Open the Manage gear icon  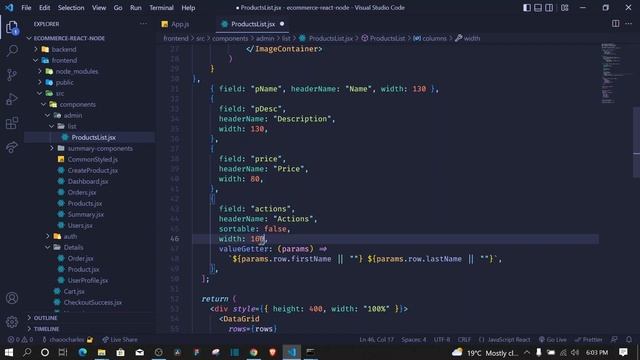pos(12,322)
